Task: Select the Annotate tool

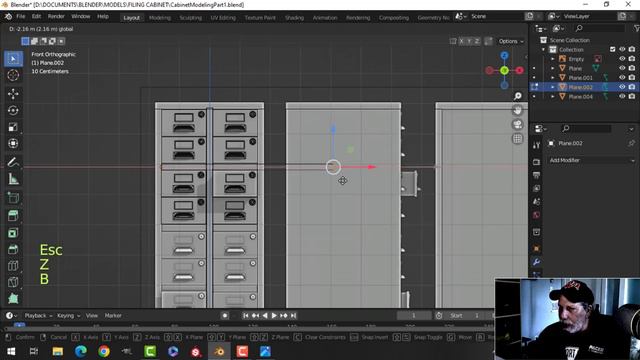Action: tap(13, 162)
